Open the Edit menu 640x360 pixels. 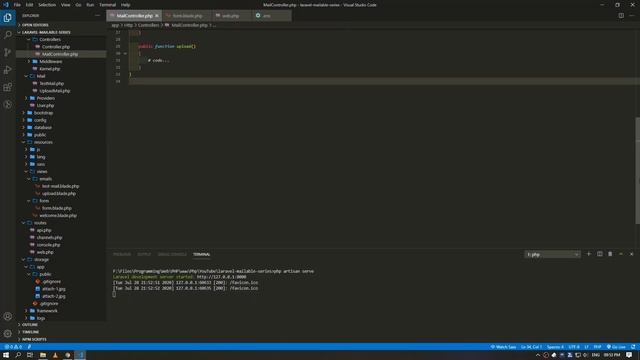point(29,5)
